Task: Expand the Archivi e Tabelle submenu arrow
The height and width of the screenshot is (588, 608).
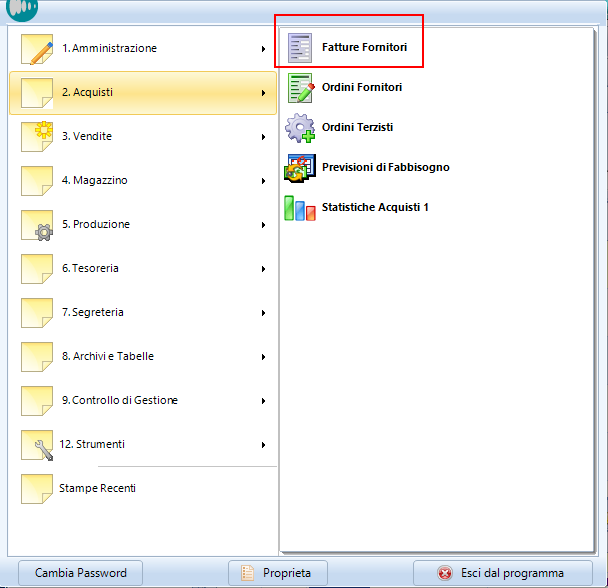Action: click(x=263, y=357)
